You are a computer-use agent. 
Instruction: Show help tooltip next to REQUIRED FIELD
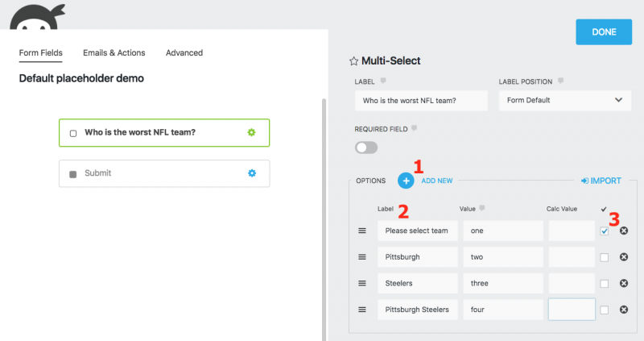pos(415,128)
